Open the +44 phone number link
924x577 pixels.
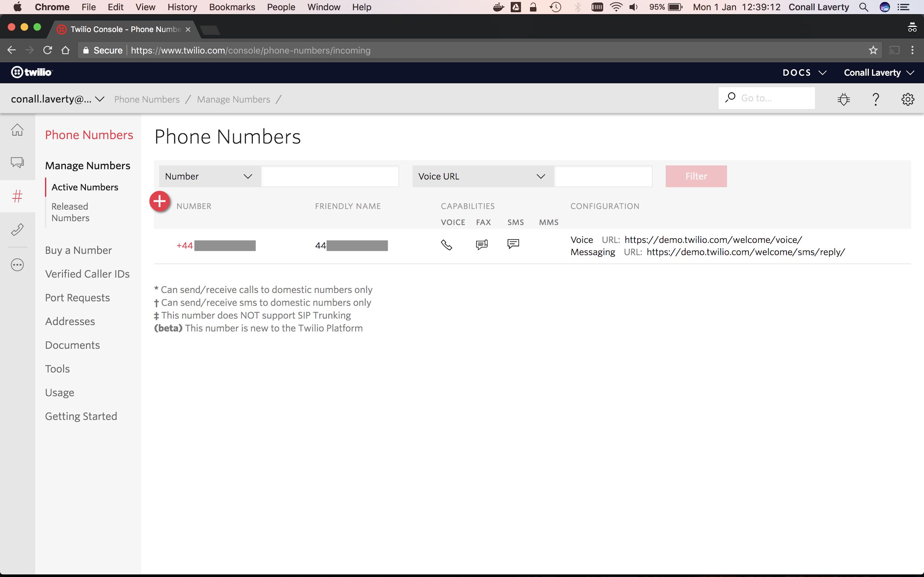216,245
